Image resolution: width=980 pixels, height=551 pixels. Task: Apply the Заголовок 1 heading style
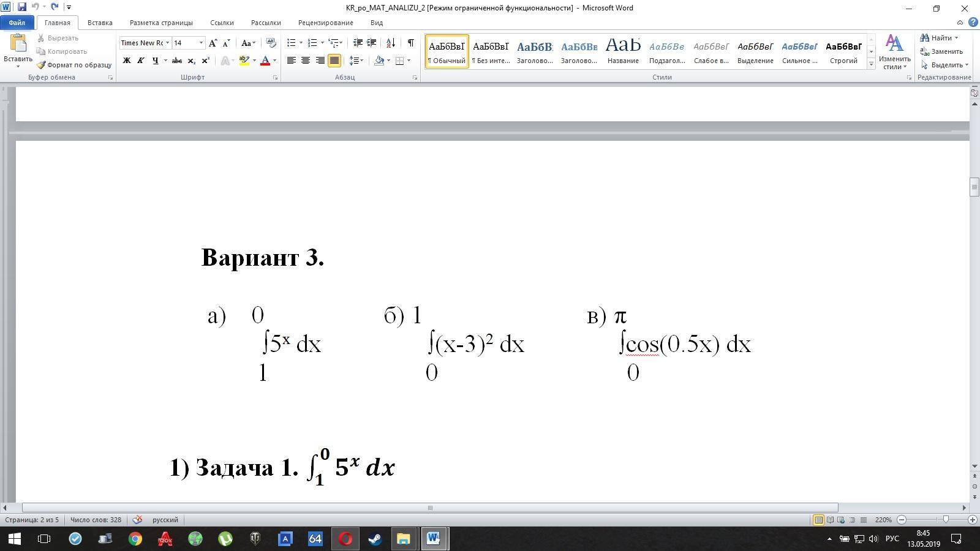pyautogui.click(x=534, y=51)
